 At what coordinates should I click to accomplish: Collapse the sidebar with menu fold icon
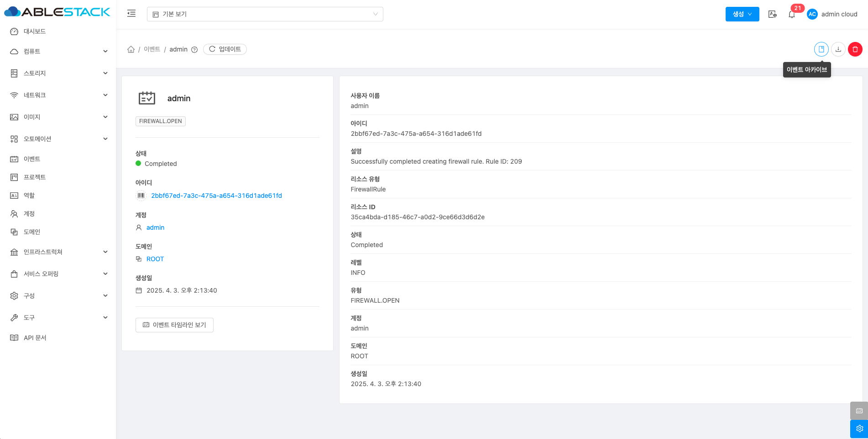(131, 14)
